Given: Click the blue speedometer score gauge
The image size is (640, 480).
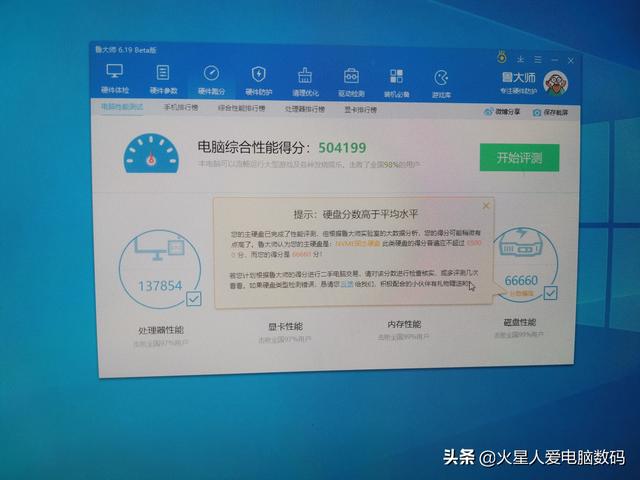Looking at the screenshot, I should [151, 153].
